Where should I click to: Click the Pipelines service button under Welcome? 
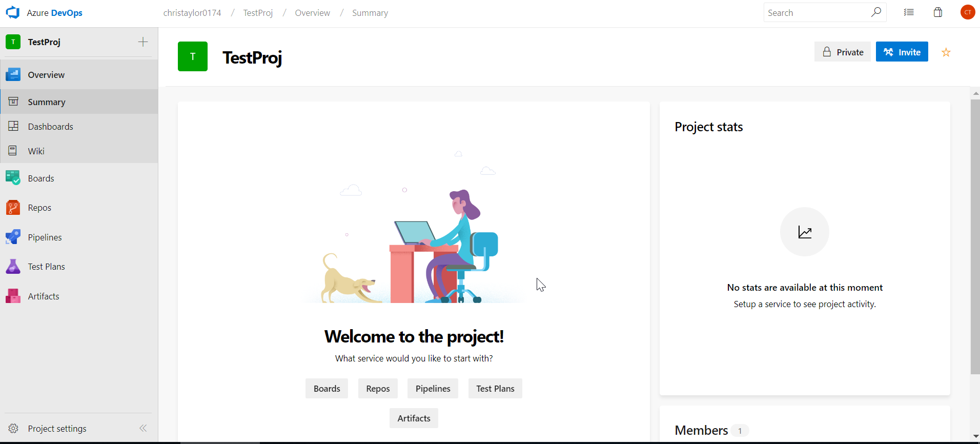[433, 389]
